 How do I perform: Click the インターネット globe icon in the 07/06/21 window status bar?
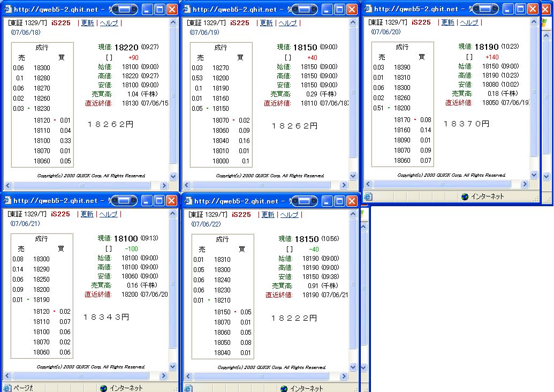pos(103,388)
